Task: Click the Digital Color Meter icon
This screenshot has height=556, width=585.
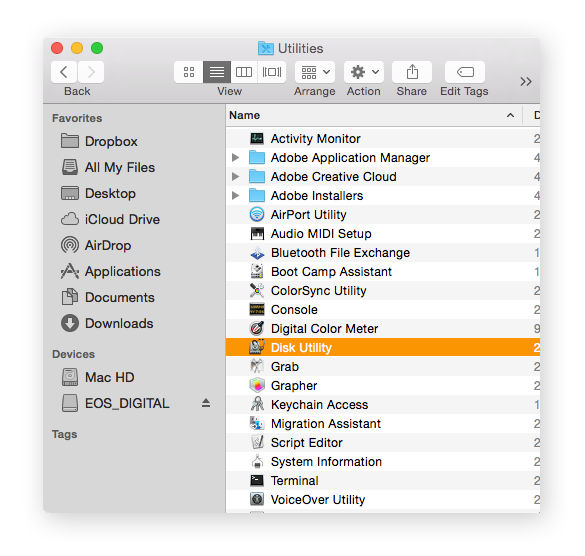Action: [257, 329]
